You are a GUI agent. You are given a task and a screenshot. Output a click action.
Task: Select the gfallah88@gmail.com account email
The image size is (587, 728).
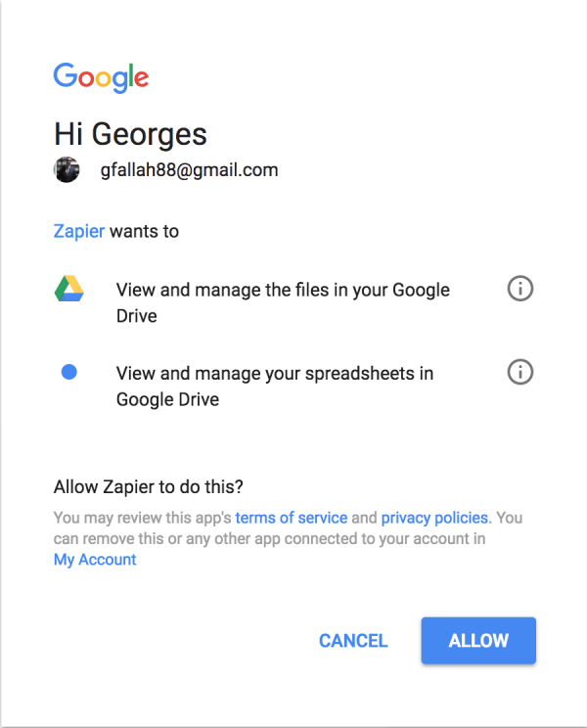click(x=189, y=170)
